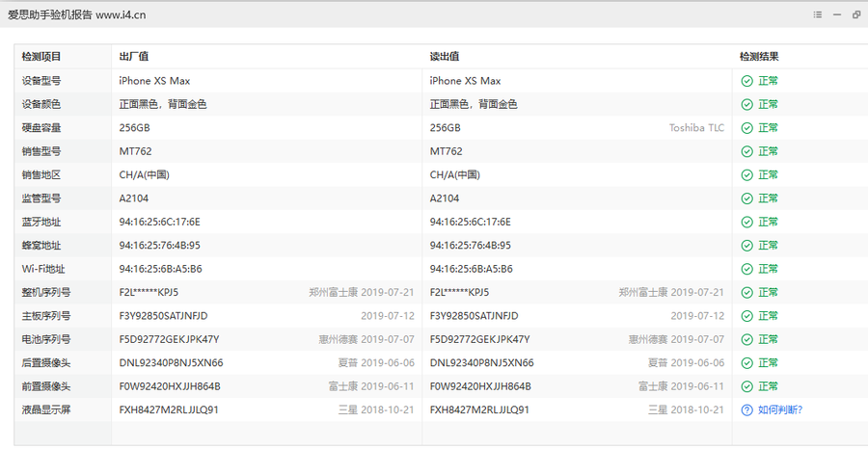Screen dimensions: 868x449
Task: Click the 读出值 column header
Action: click(444, 57)
